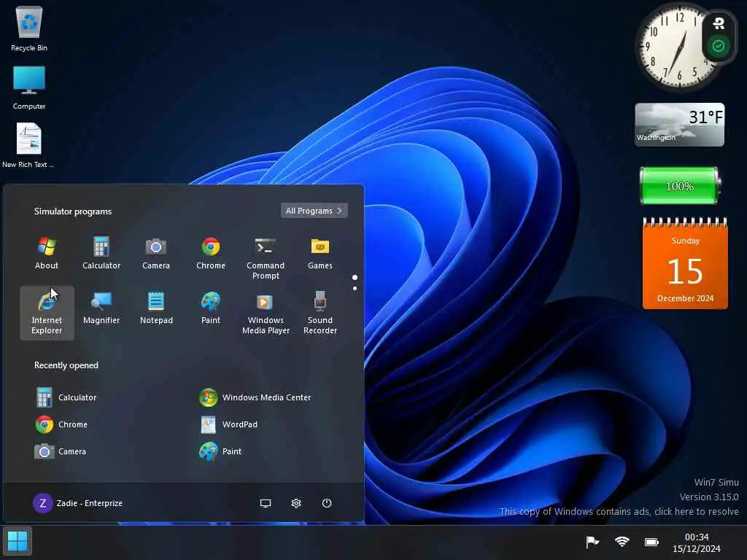Open Paint in Recently opened list
This screenshot has height=560, width=747.
[x=220, y=451]
